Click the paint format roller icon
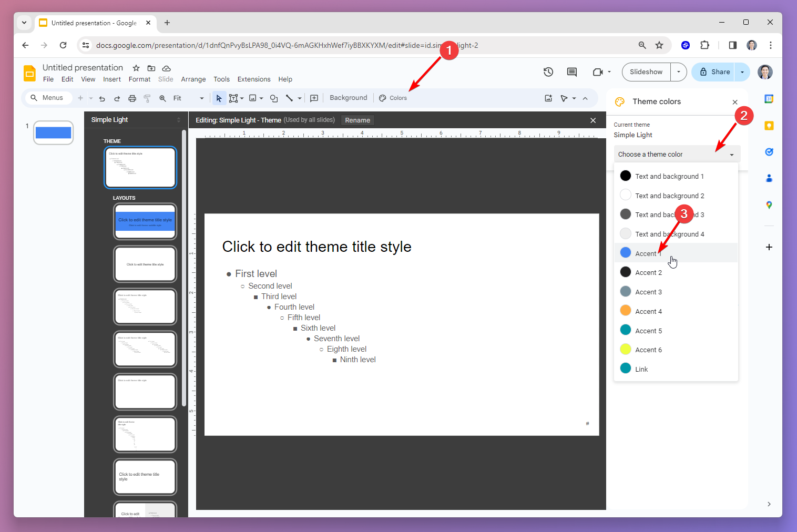The image size is (797, 532). (147, 98)
